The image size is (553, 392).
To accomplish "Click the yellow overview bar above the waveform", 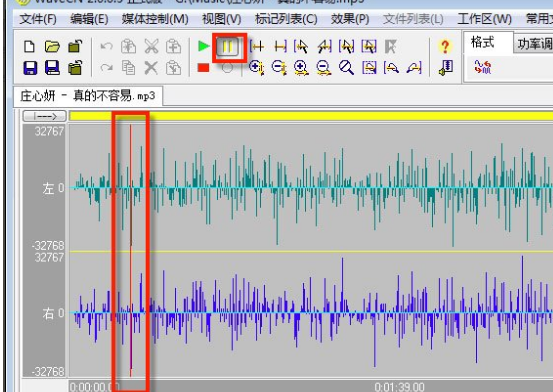I will (x=311, y=116).
